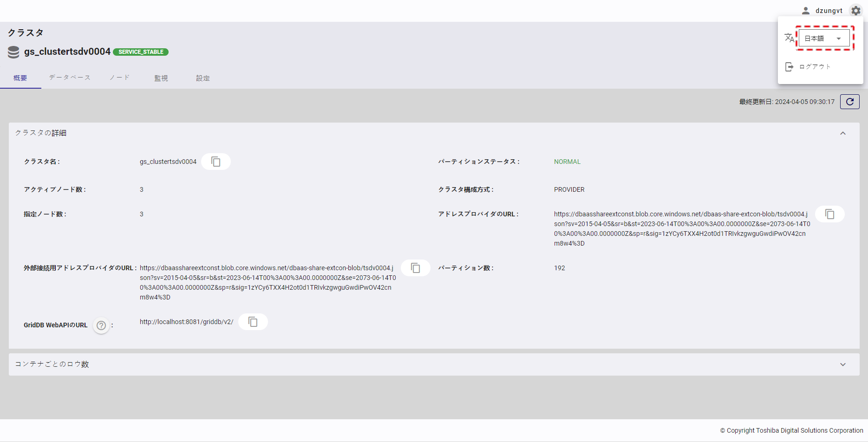Viewport: 868px width, 442px height.
Task: Copy the GridDB WebAPI URL
Action: [x=253, y=322]
